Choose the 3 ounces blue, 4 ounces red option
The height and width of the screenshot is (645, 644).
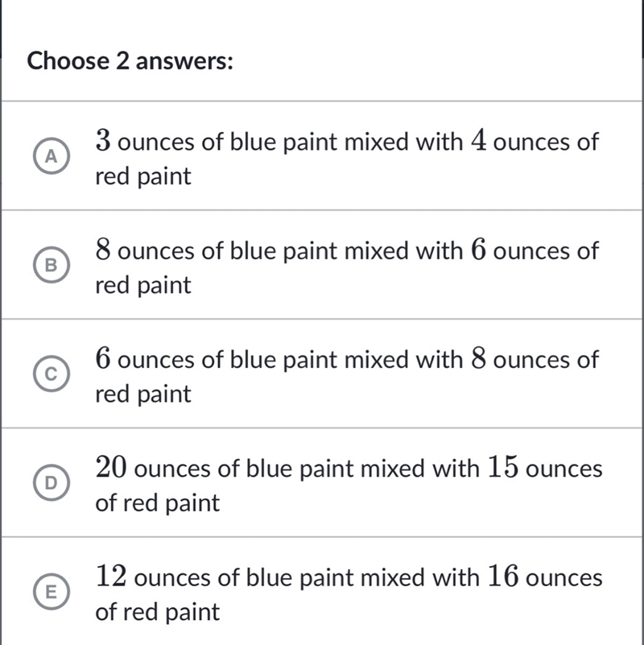[322, 156]
